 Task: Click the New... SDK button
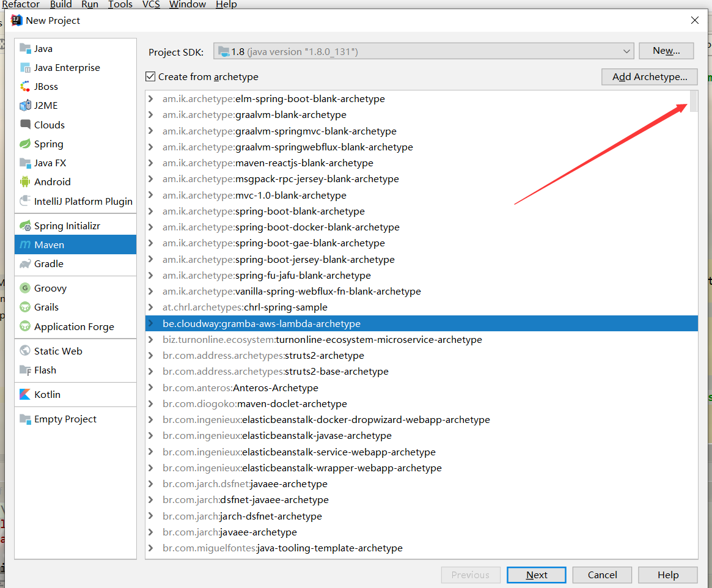(666, 51)
